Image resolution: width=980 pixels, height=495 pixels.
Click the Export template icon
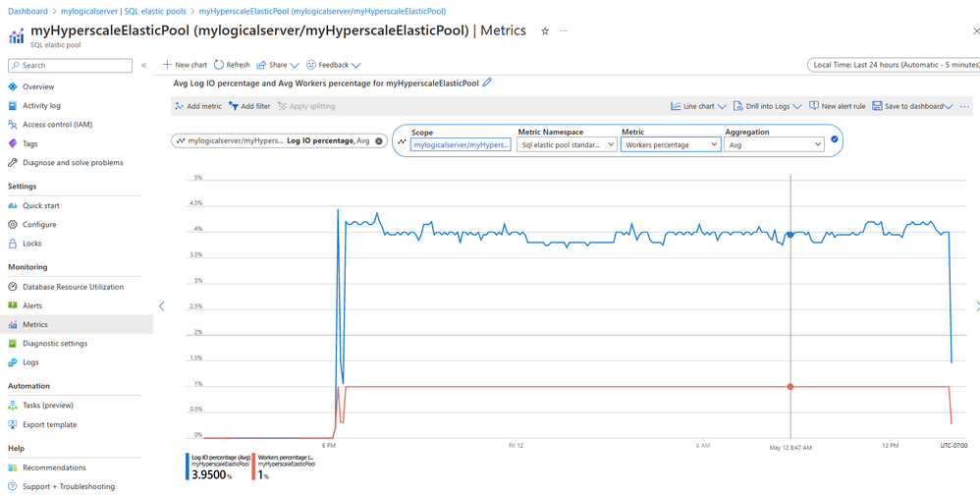(x=13, y=424)
